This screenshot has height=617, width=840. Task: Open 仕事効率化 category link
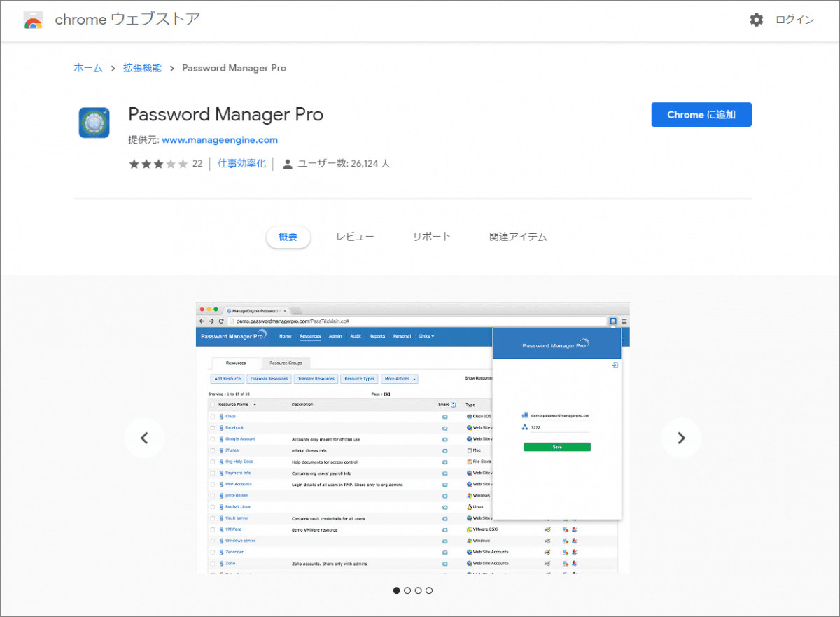241,164
